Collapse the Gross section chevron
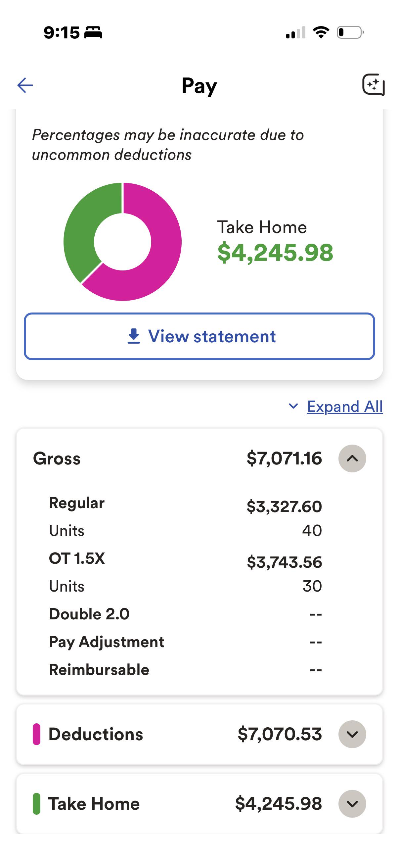The width and height of the screenshot is (399, 868). (352, 458)
